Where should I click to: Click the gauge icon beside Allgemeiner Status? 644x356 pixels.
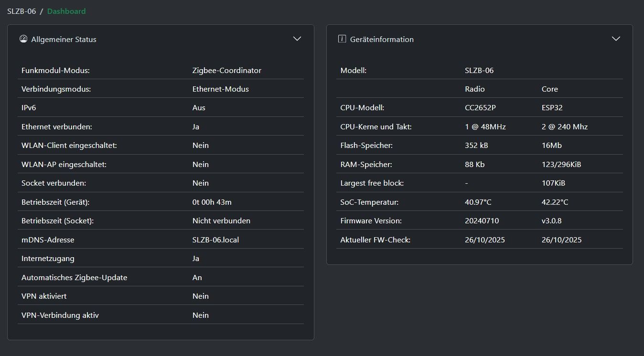pyautogui.click(x=23, y=39)
